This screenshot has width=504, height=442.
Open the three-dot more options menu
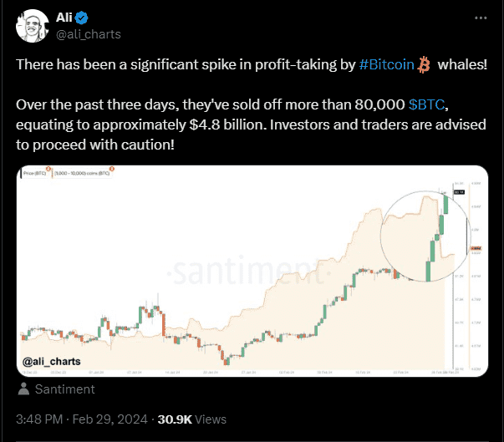tap(479, 18)
